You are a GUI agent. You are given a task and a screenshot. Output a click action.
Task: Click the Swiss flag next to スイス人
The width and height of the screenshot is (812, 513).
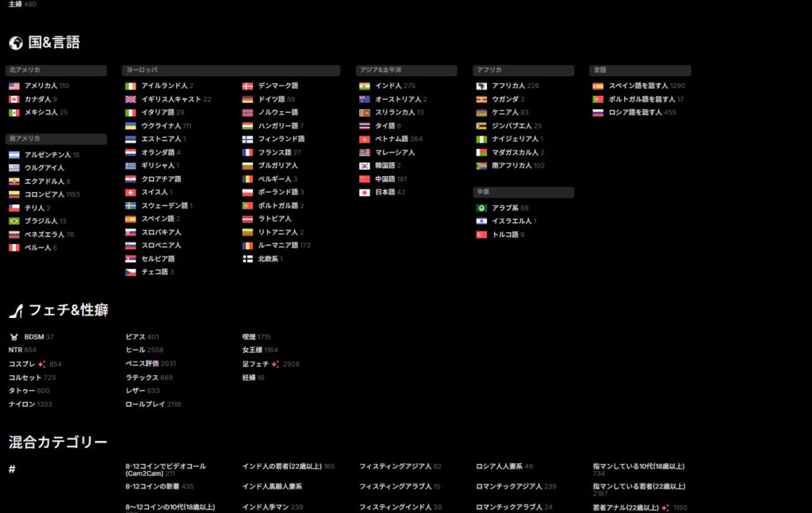131,192
